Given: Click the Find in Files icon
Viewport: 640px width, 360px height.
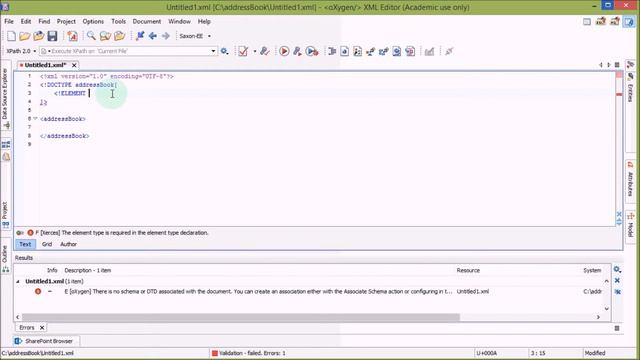Looking at the screenshot, I should pyautogui.click(x=105, y=36).
